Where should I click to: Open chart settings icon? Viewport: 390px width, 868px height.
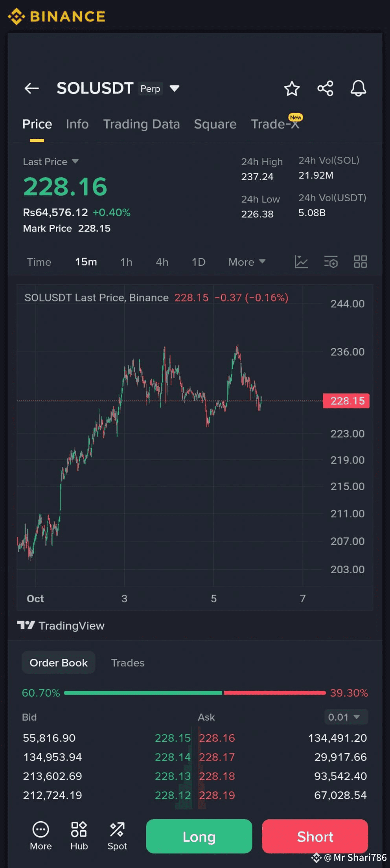(x=331, y=262)
